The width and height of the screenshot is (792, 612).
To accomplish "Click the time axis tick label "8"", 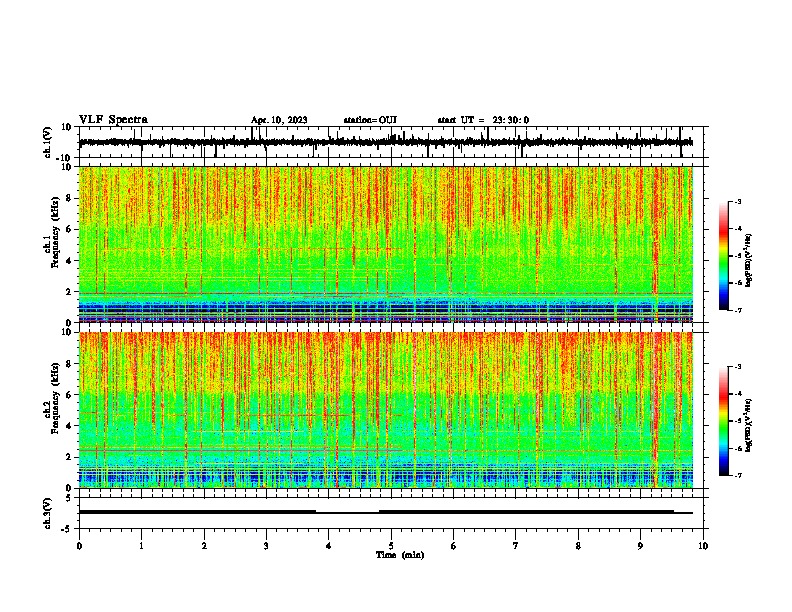I will click(578, 546).
